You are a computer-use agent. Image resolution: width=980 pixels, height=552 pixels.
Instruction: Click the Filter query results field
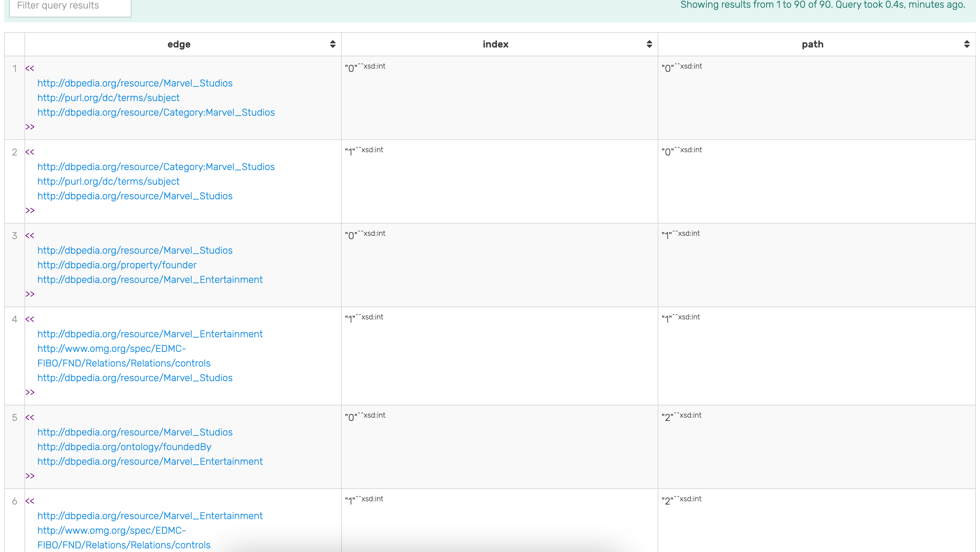pyautogui.click(x=70, y=6)
